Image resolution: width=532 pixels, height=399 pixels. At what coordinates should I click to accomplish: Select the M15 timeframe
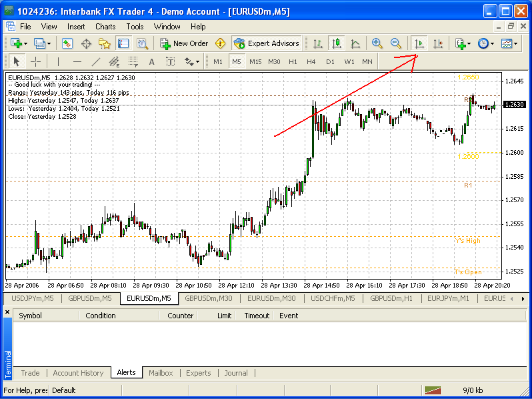pos(255,62)
